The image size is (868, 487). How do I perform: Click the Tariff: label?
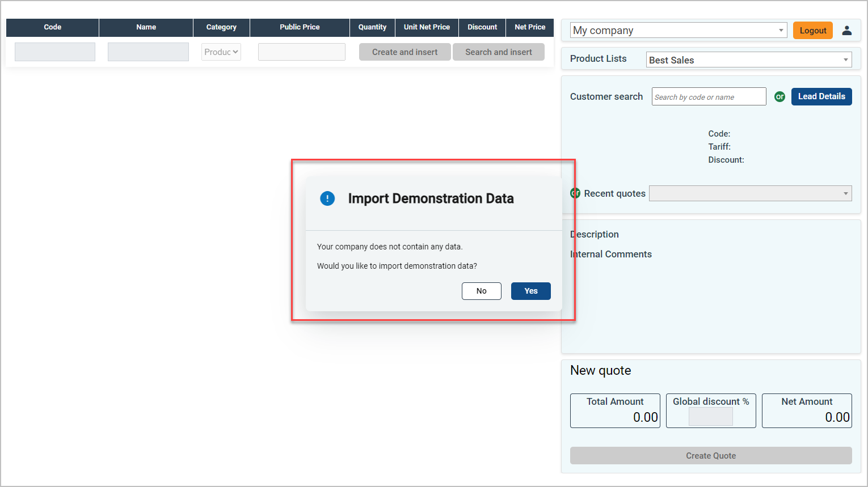719,147
